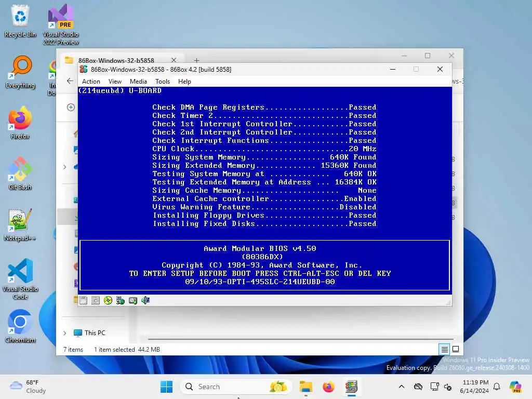Open the Action menu in 86Box
Image resolution: width=532 pixels, height=399 pixels.
(x=91, y=82)
